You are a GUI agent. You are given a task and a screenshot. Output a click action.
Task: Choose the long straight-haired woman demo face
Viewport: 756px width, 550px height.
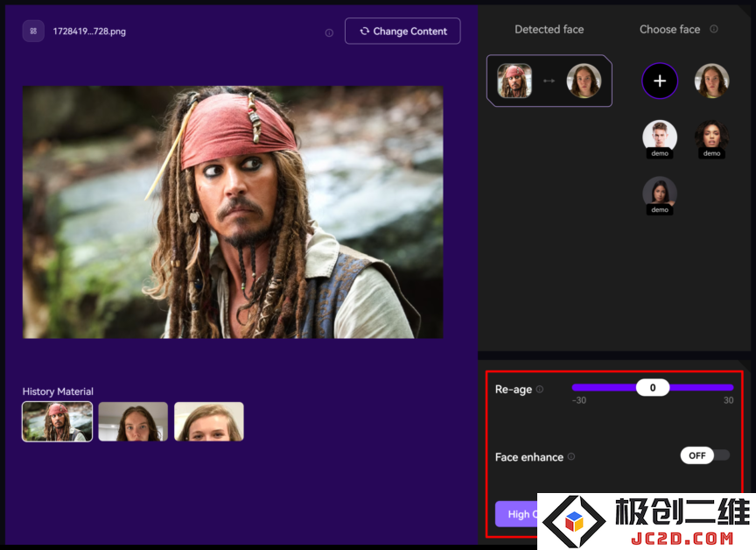pos(660,194)
